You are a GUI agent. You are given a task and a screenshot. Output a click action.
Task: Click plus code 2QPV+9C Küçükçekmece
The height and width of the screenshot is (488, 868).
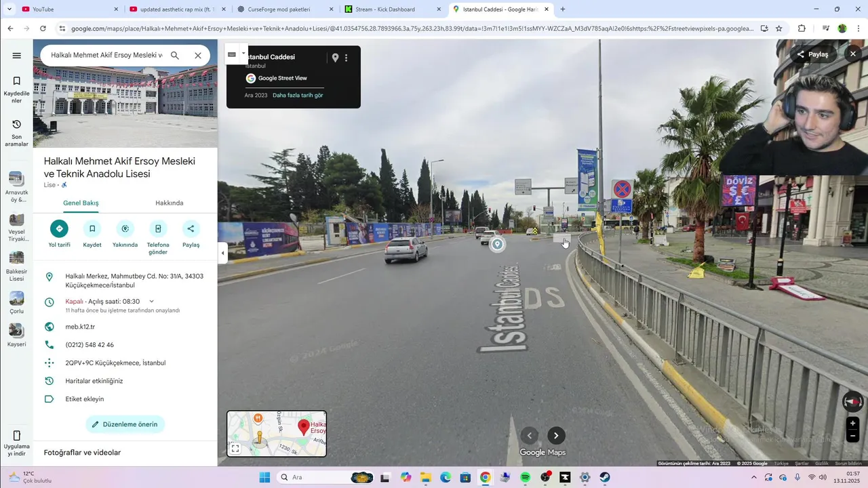[x=115, y=363]
